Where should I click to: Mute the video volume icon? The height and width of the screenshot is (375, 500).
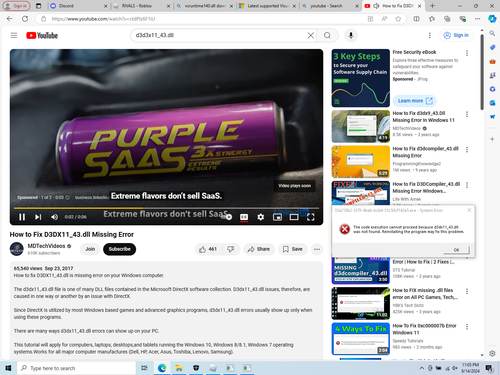coord(54,217)
